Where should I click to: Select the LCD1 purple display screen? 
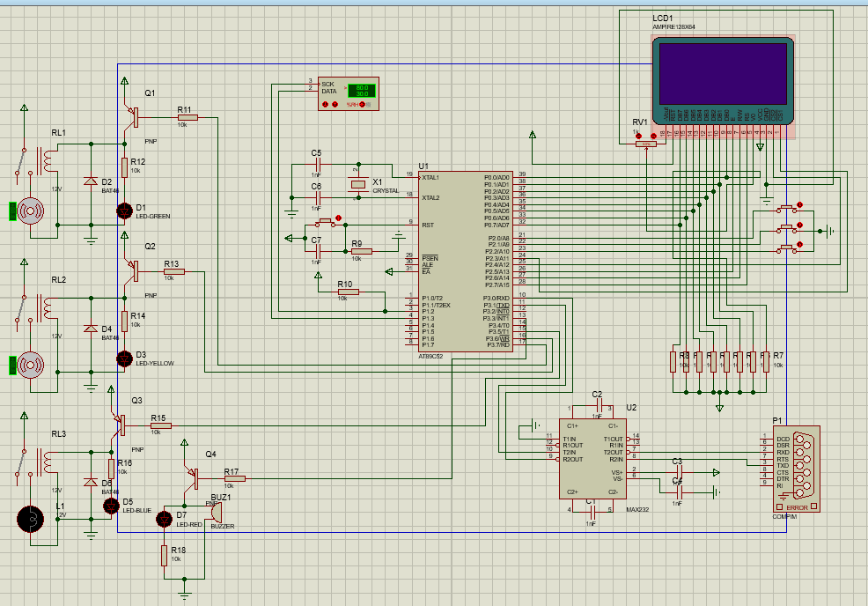pyautogui.click(x=723, y=74)
